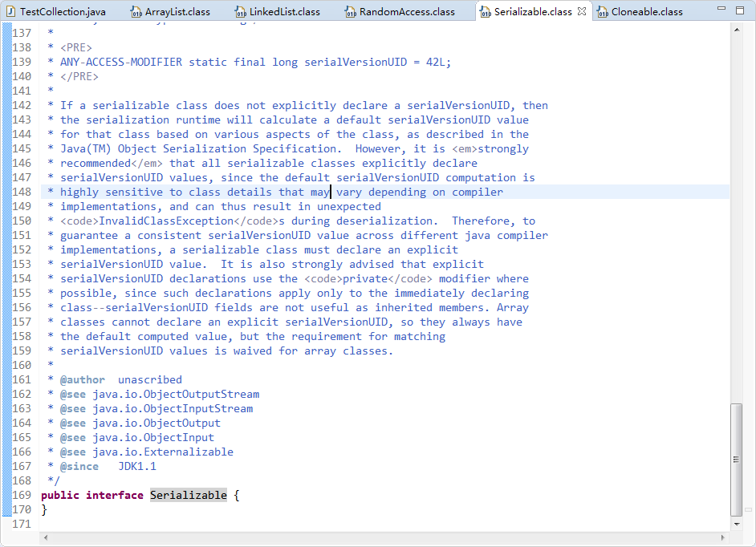Click java.io.ObjectOutputStream reference
756x547 pixels.
click(x=176, y=395)
